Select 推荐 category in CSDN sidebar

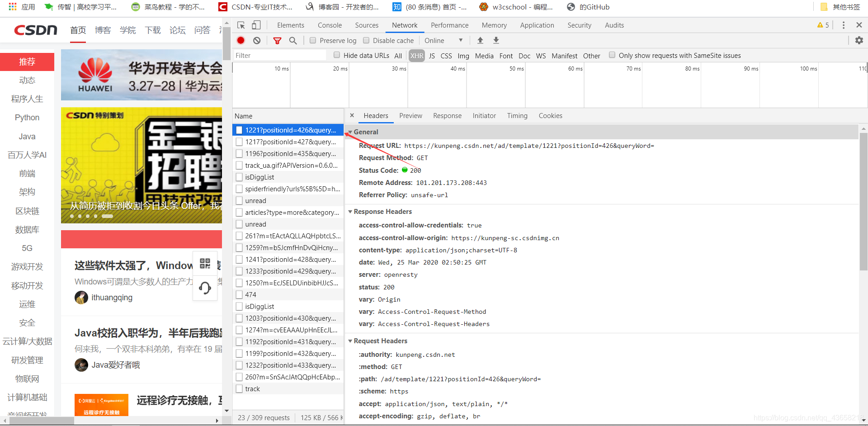click(x=27, y=62)
